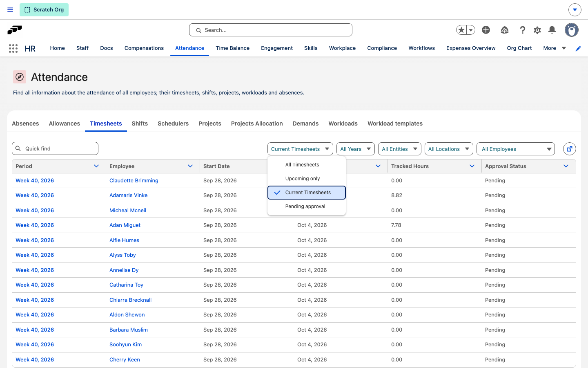The image size is (588, 368).
Task: Expand the Period column header chevron
Action: coord(96,166)
